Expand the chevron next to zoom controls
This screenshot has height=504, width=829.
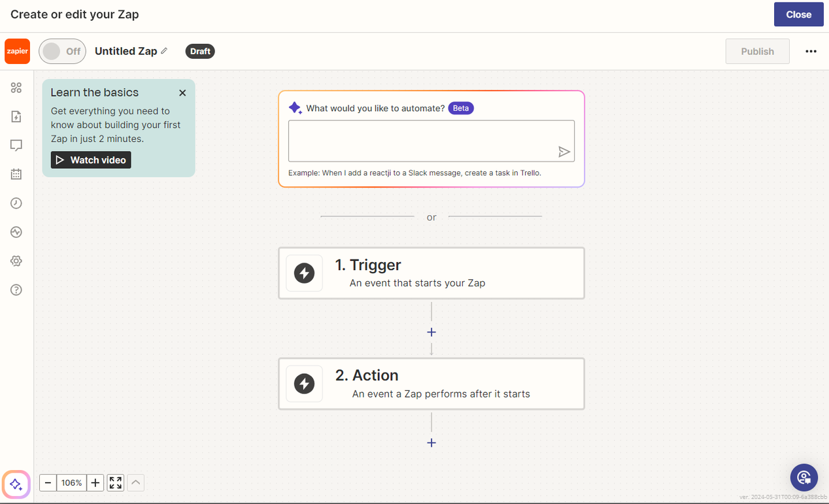pyautogui.click(x=135, y=482)
